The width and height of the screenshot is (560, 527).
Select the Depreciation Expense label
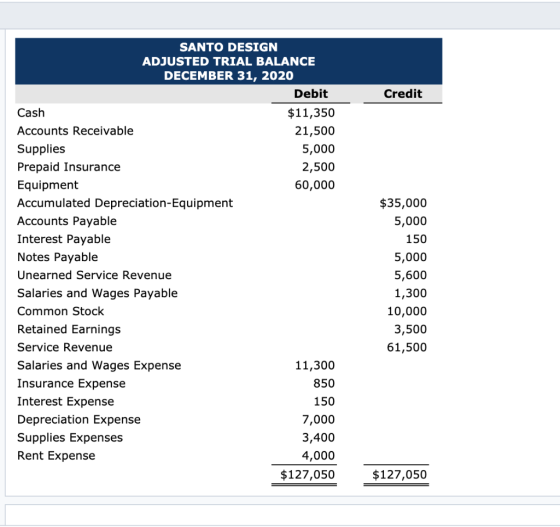79,420
